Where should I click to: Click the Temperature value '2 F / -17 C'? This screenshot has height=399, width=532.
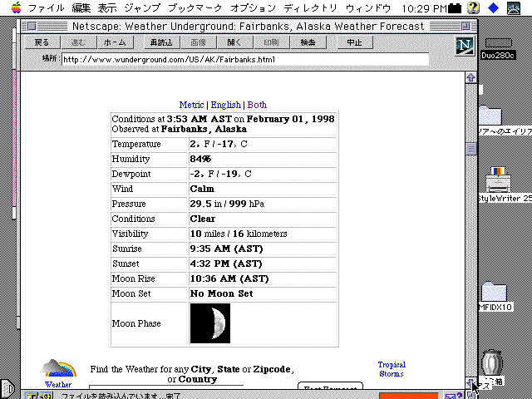(219, 144)
